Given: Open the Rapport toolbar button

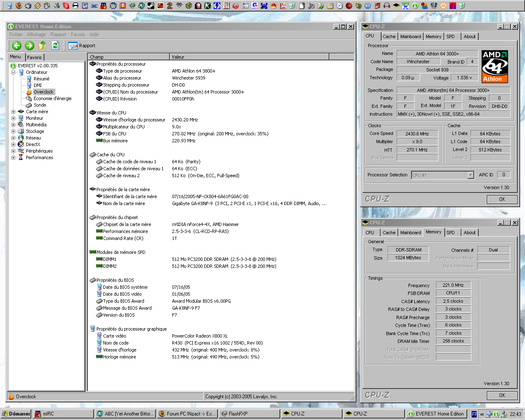Looking at the screenshot, I should point(82,46).
